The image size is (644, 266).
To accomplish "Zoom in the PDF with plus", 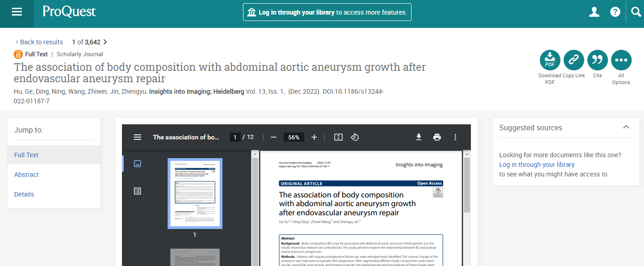I will pos(314,137).
